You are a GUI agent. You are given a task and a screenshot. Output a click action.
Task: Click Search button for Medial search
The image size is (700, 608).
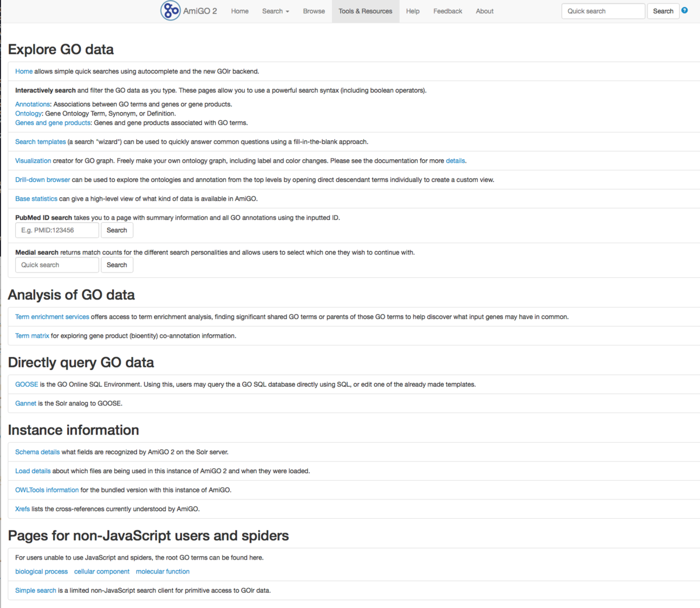[x=117, y=265]
